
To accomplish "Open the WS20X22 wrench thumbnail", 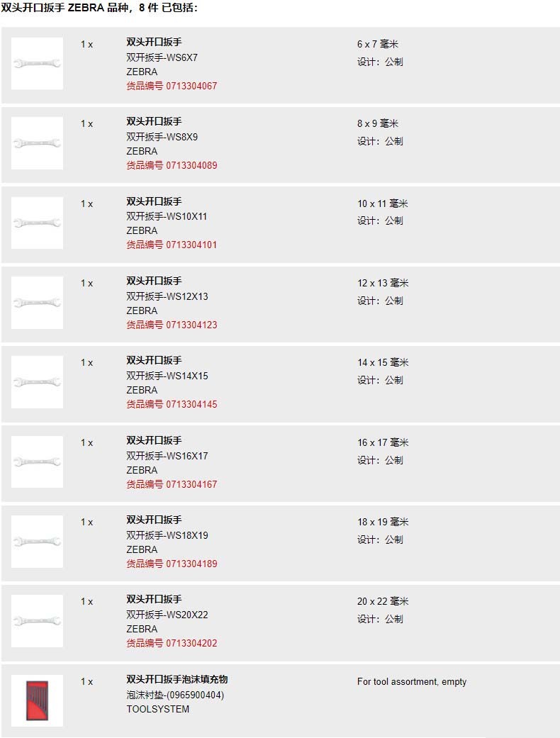I will pos(37,621).
